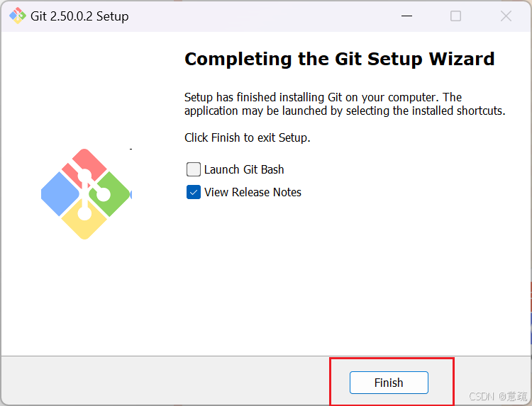Click the "Click Finish to exit Setup." text
The width and height of the screenshot is (532, 406).
[247, 137]
